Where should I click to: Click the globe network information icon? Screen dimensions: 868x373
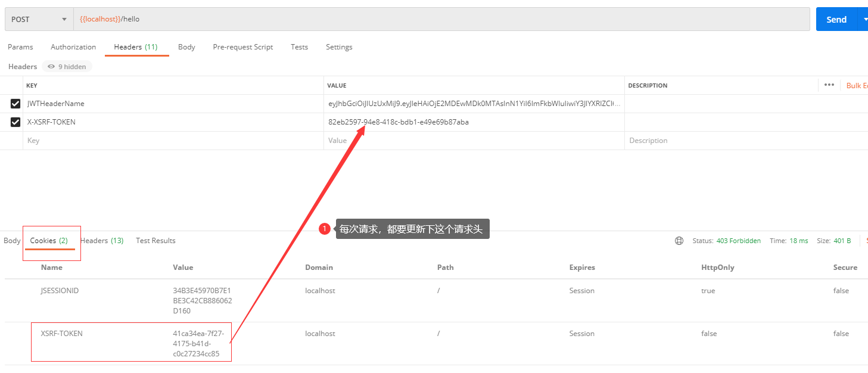(679, 240)
